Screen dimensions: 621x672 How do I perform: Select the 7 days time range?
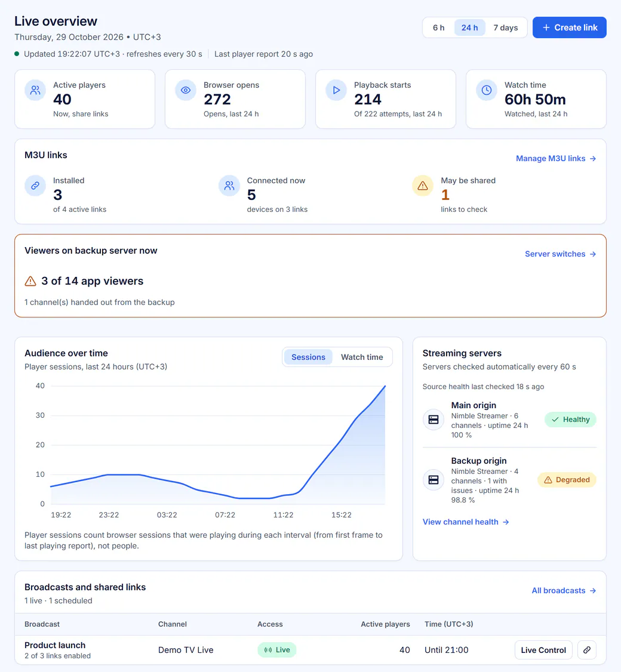pyautogui.click(x=506, y=27)
